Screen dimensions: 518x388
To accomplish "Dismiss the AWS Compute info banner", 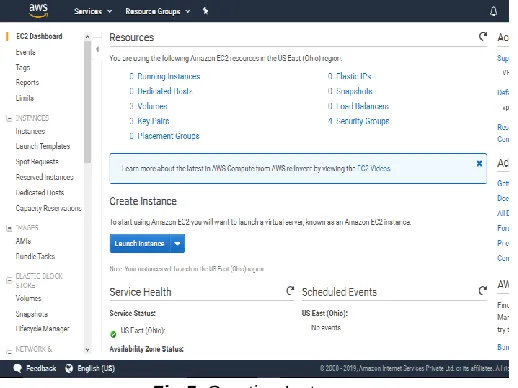I will point(479,163).
